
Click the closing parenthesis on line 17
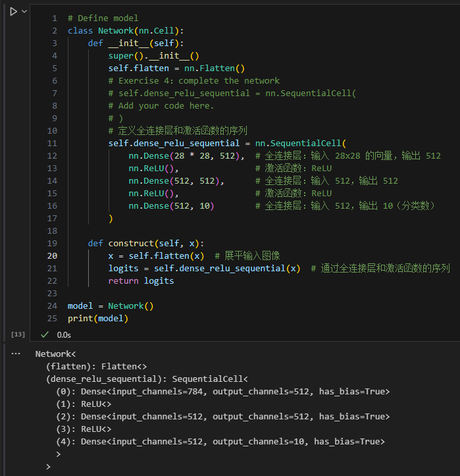(x=111, y=219)
